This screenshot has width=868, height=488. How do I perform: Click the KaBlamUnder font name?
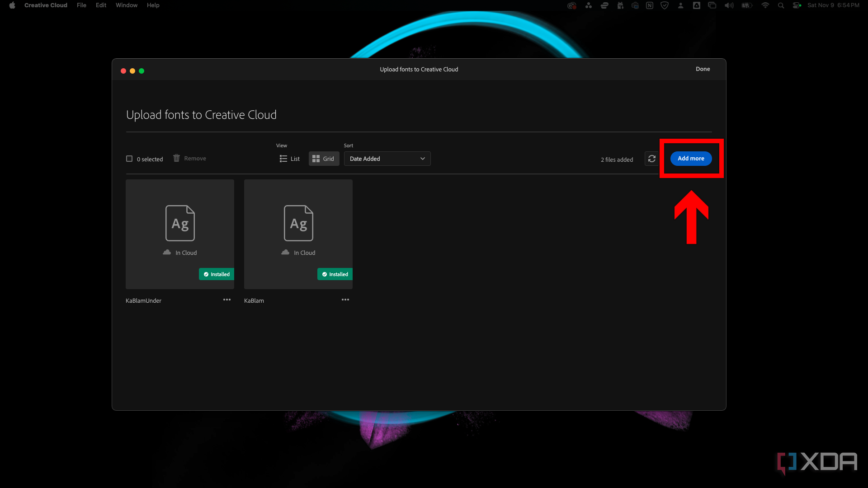point(143,300)
